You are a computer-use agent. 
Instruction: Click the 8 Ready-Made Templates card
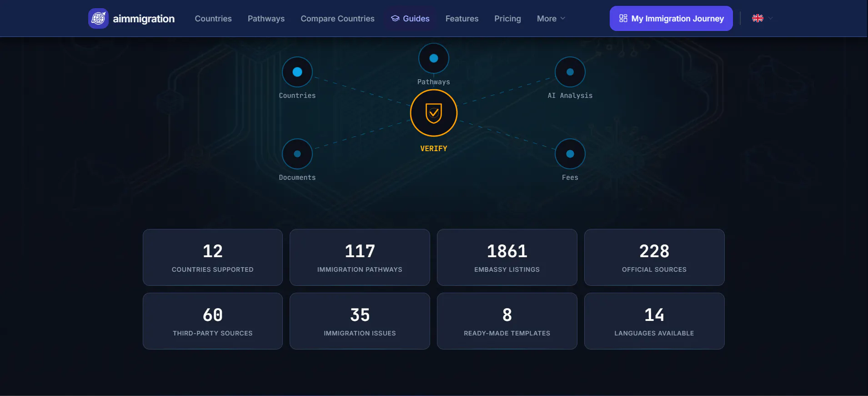point(507,321)
